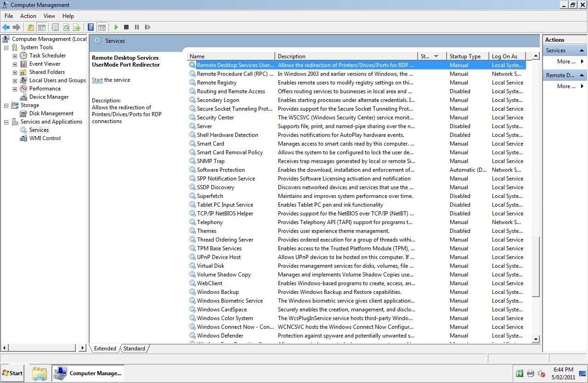Toggle the Show/Hide Action Pane icon
Image resolution: width=588 pixels, height=383 pixels.
point(102,27)
